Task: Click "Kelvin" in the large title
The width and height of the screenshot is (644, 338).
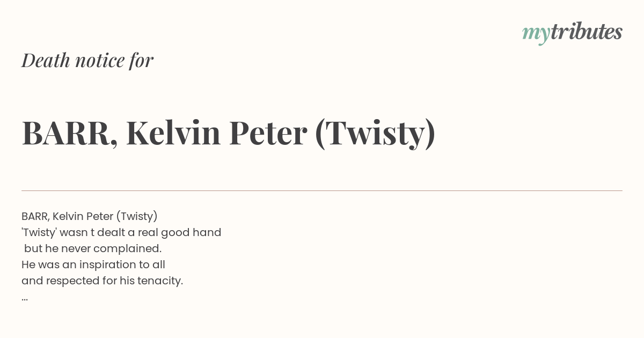Action: point(173,133)
